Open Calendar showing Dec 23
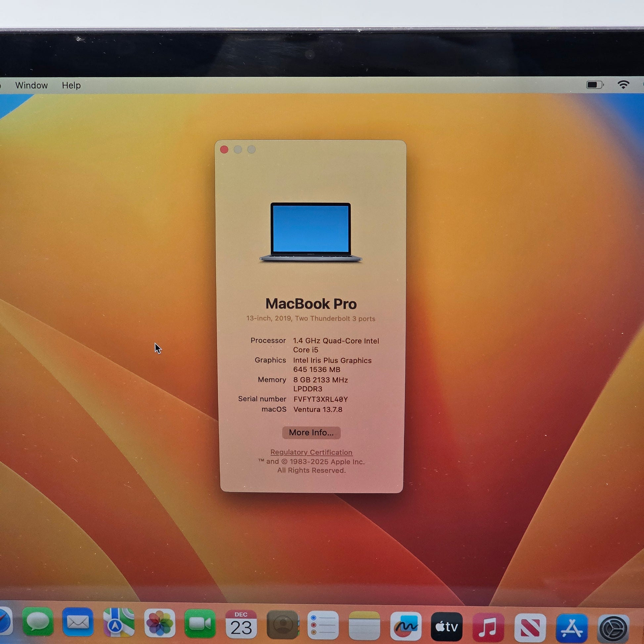The height and width of the screenshot is (644, 644). point(241,625)
